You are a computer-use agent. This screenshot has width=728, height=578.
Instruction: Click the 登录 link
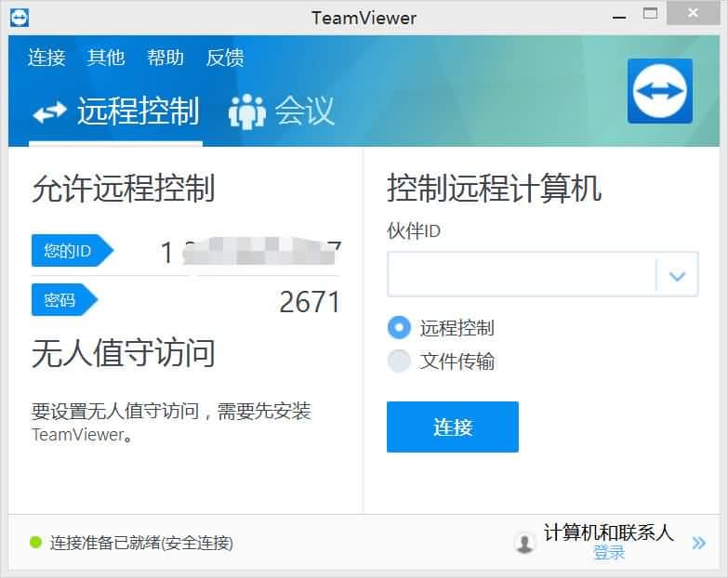coord(609,553)
